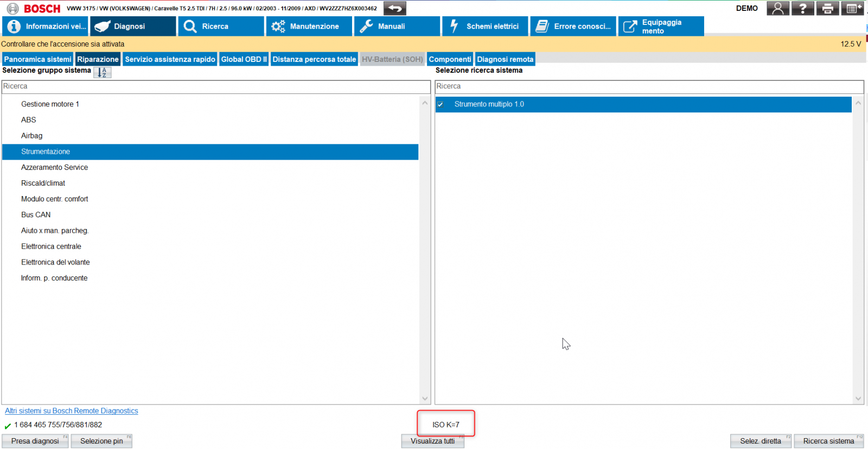Select Gestione motore 1 in list

[50, 104]
